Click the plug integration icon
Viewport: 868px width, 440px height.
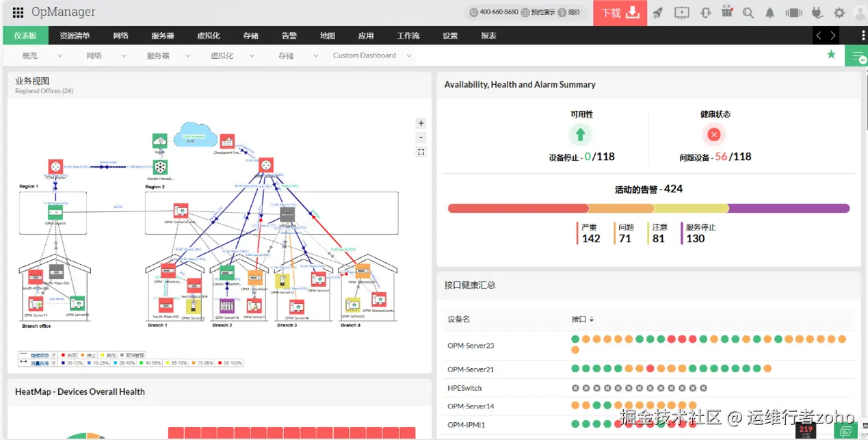816,13
